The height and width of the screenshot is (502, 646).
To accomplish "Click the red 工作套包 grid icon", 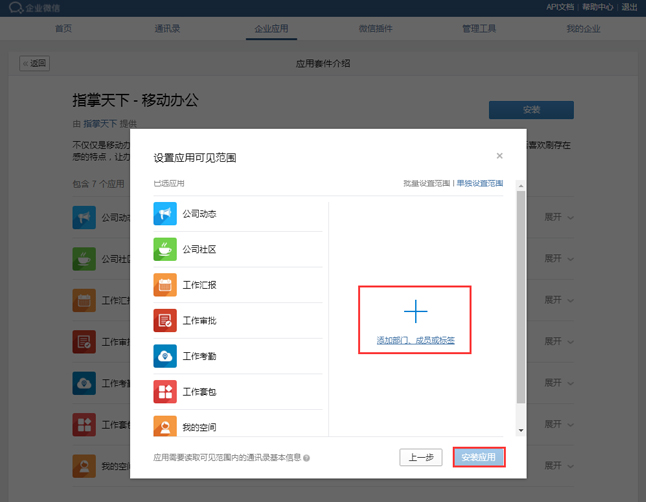I will click(x=165, y=392).
